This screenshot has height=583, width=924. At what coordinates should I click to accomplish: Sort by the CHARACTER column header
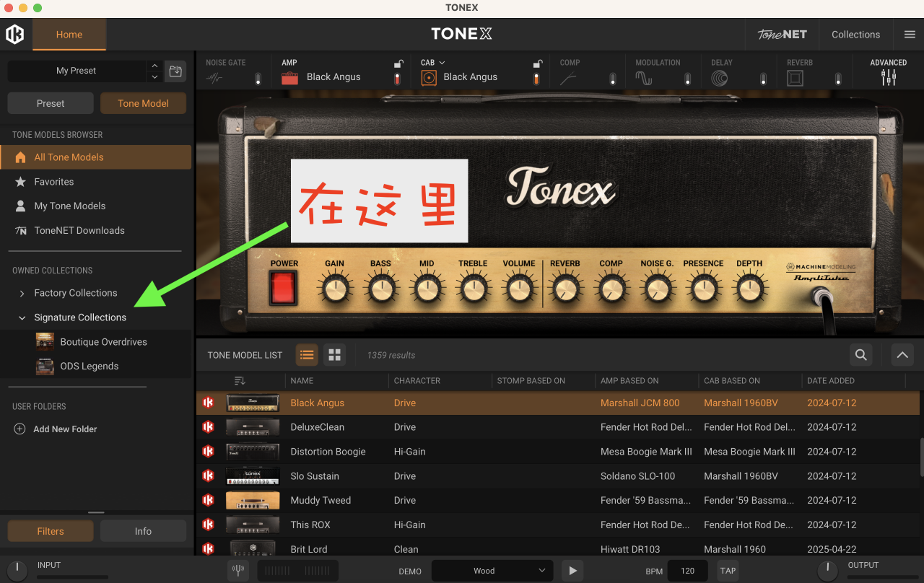pos(417,381)
